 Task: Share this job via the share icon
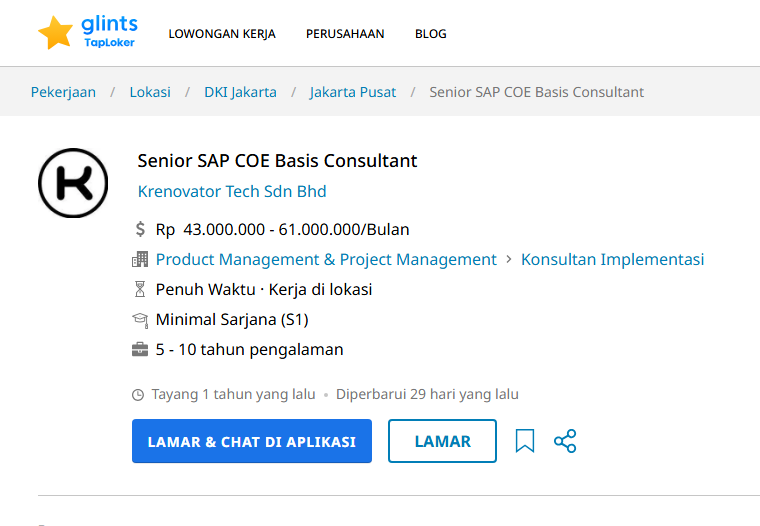coord(565,441)
